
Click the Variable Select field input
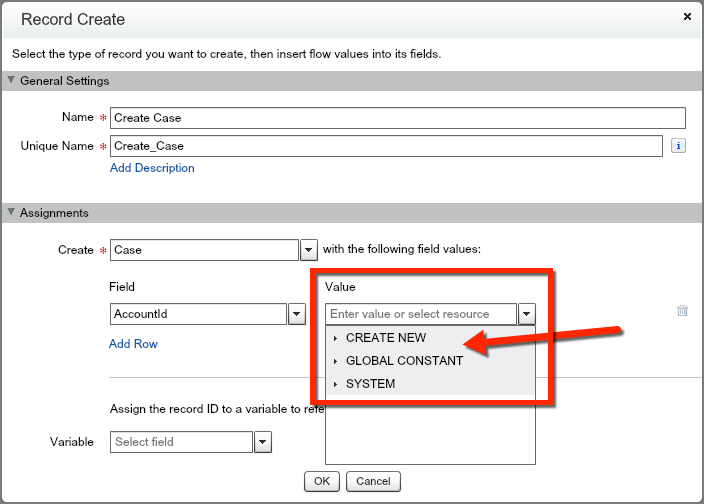tap(181, 442)
